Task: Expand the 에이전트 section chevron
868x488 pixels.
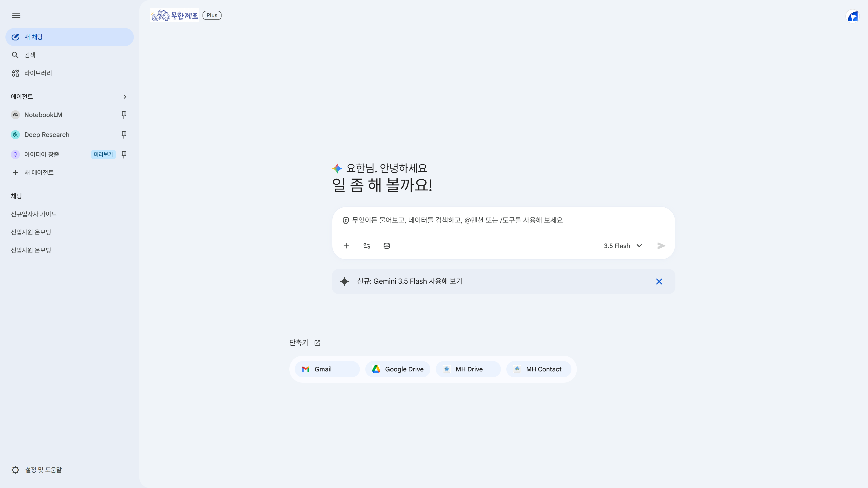Action: [x=125, y=97]
